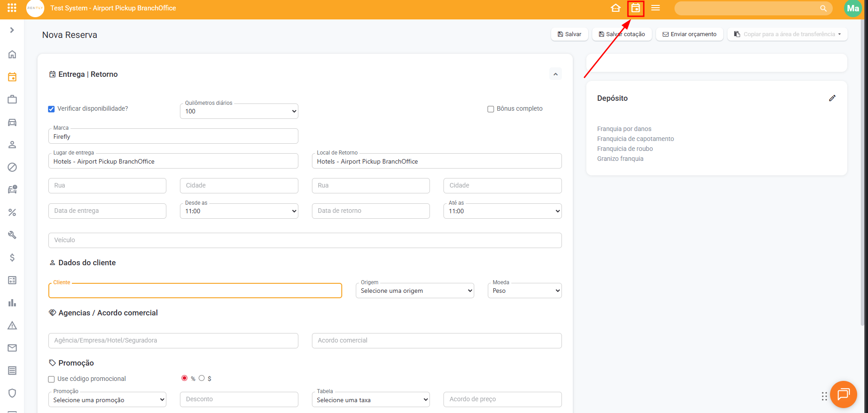Image resolution: width=868 pixels, height=413 pixels.
Task: Collapse the Entrega | Retorno section
Action: [556, 74]
